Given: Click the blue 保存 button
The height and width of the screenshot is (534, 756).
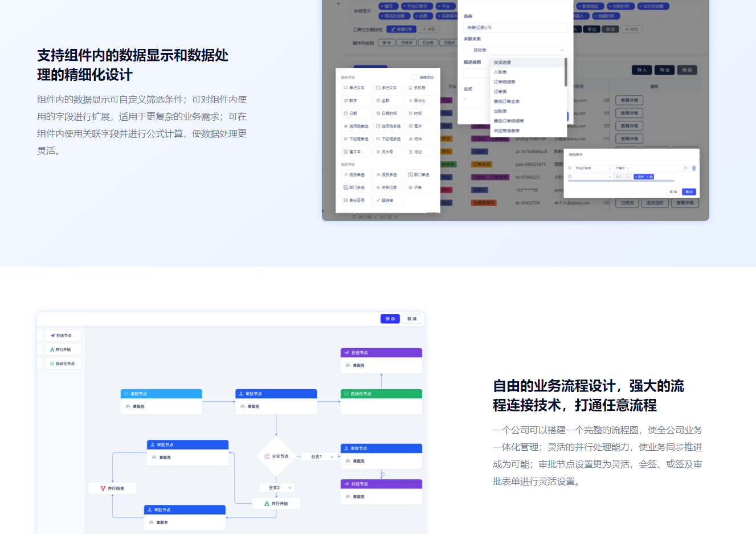Looking at the screenshot, I should coord(390,319).
